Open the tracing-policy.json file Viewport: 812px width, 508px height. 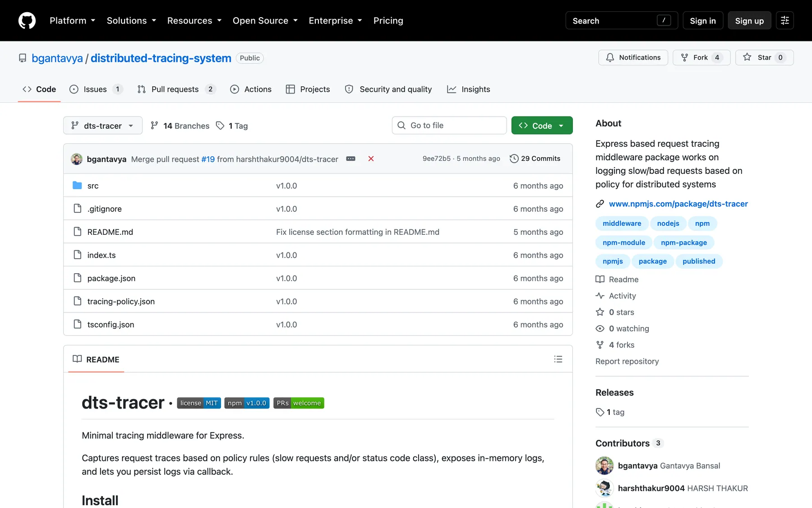pos(121,301)
